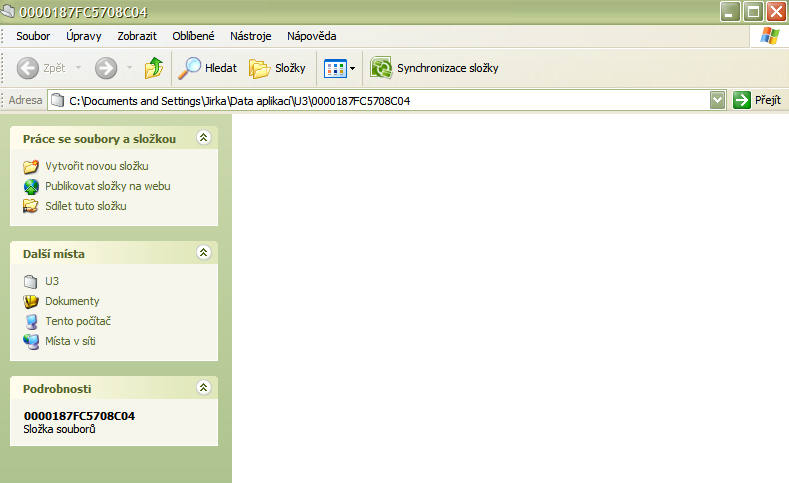Open the views dropdown arrow
The height and width of the screenshot is (483, 789).
[352, 68]
